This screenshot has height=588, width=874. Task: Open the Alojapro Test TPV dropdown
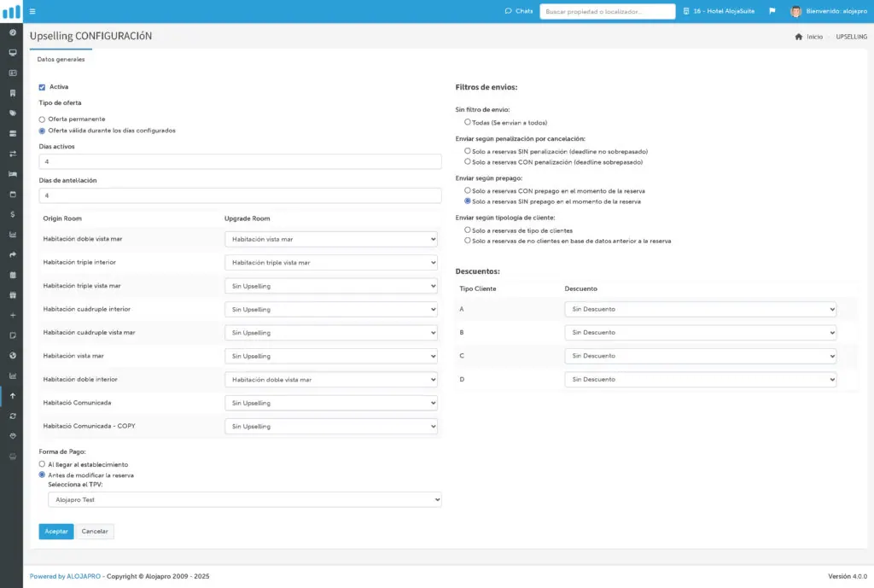245,500
